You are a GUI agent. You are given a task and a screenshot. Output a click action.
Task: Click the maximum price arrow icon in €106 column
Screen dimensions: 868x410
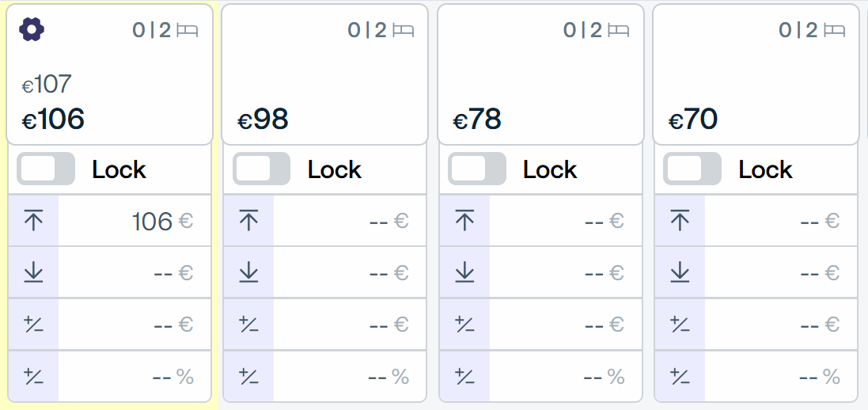34,221
